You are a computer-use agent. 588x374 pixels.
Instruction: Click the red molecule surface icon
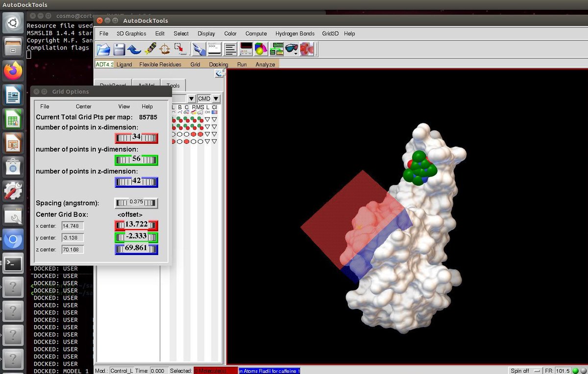tap(307, 49)
